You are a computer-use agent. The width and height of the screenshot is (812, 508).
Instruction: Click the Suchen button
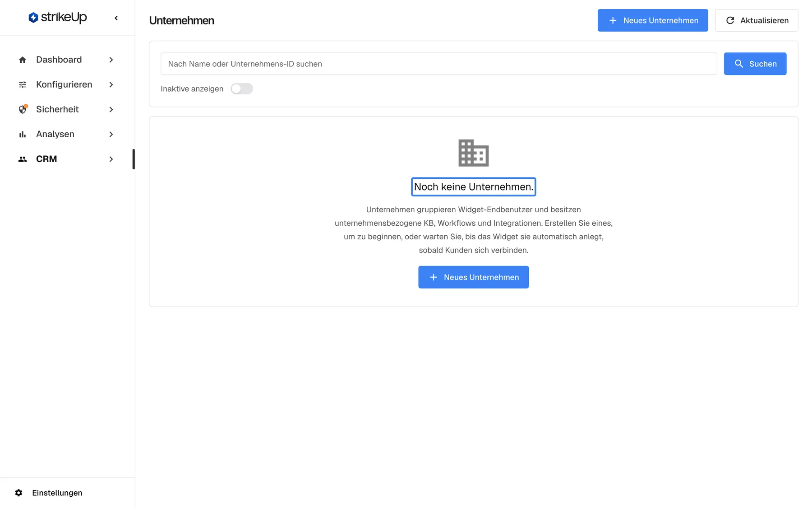(755, 64)
